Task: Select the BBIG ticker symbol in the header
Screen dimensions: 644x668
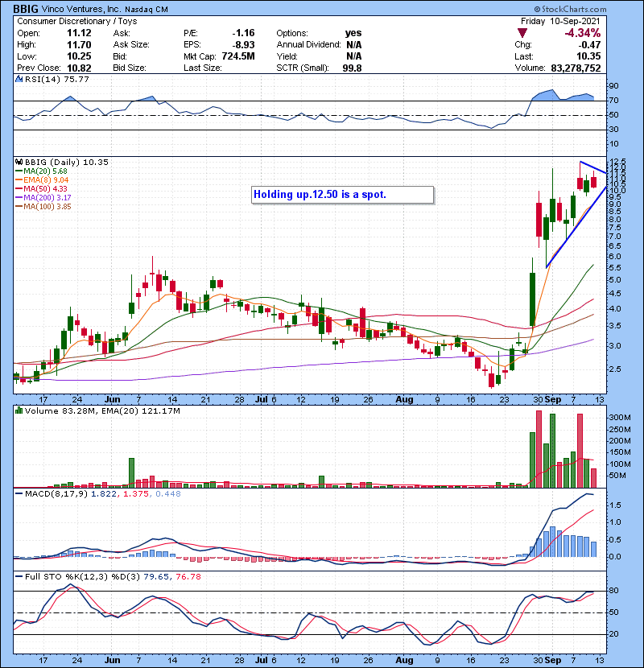Action: (26, 9)
